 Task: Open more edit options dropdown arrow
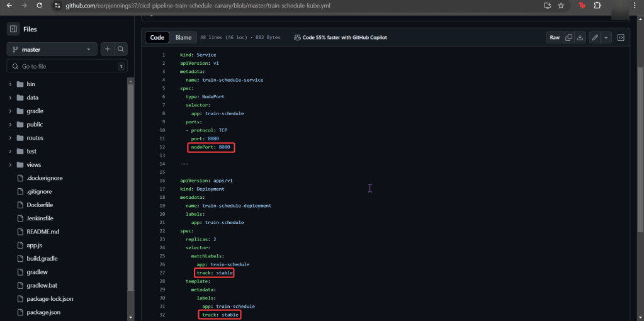click(606, 38)
